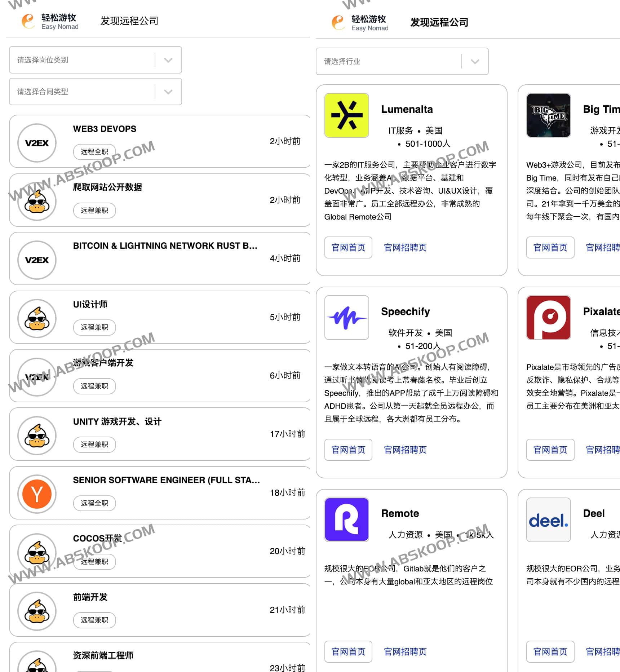Open 发现远程公司 in the left page header
The image size is (620, 672).
[x=129, y=21]
